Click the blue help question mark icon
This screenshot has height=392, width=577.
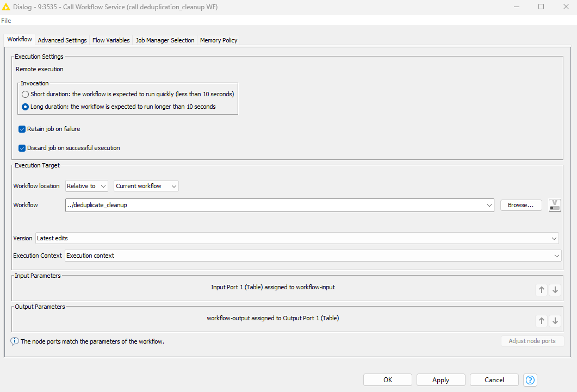(x=530, y=380)
